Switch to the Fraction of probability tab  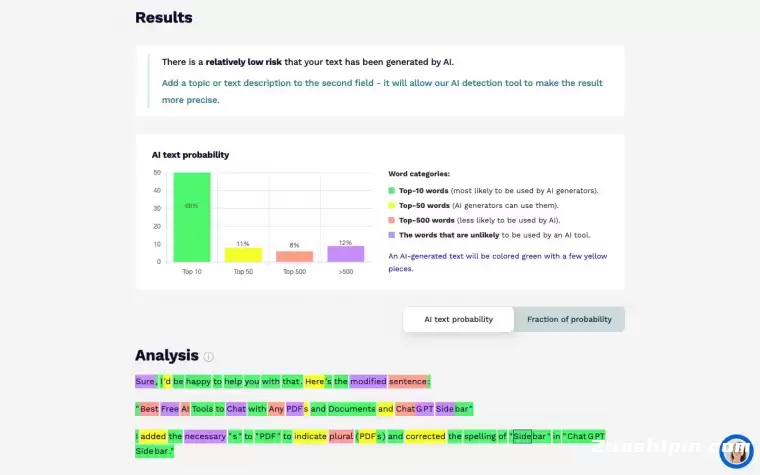569,319
